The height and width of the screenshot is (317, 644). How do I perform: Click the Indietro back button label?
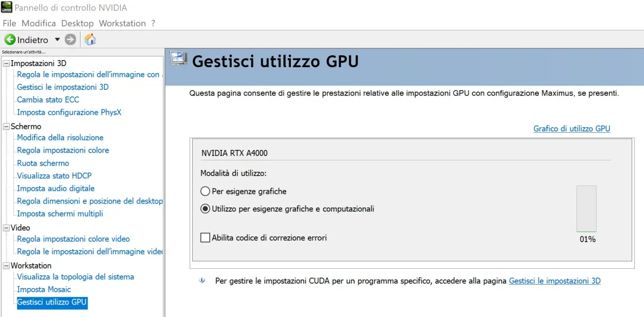(33, 40)
